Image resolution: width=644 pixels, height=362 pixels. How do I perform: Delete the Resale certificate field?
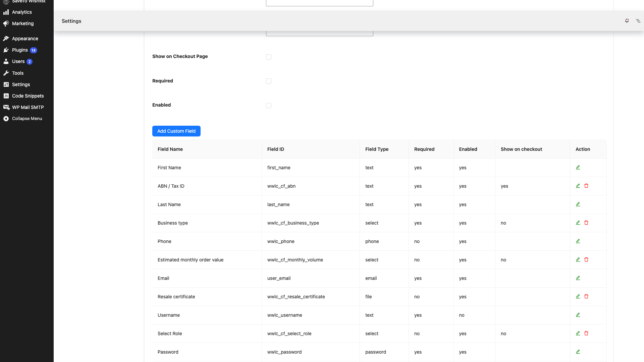[x=586, y=296]
